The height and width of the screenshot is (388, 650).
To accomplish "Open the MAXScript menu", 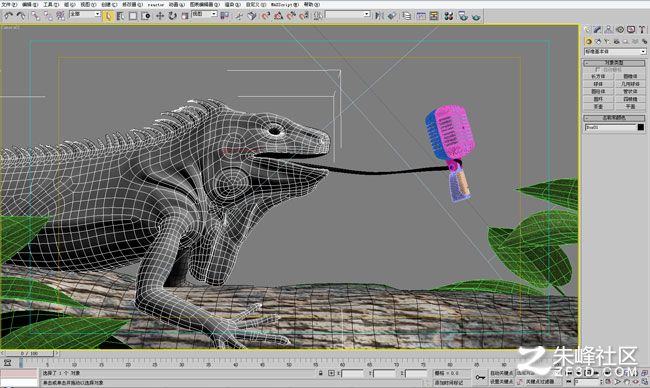I will (x=284, y=4).
